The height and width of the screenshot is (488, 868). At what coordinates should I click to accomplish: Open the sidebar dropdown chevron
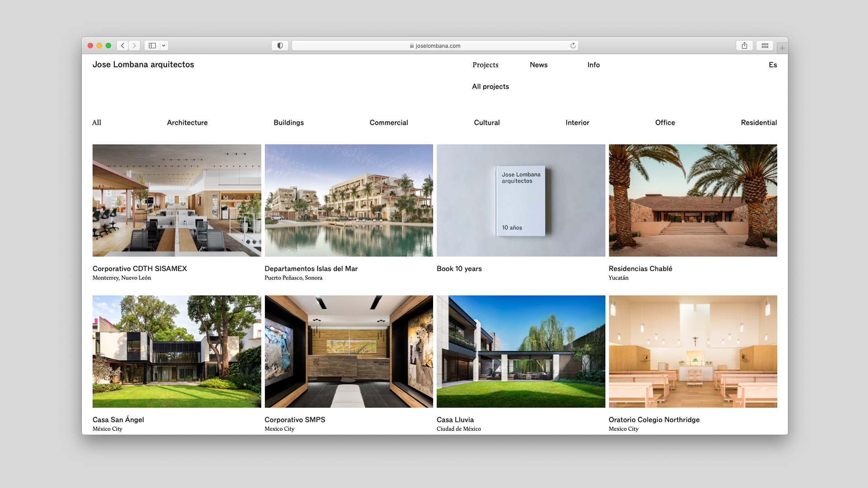(164, 46)
